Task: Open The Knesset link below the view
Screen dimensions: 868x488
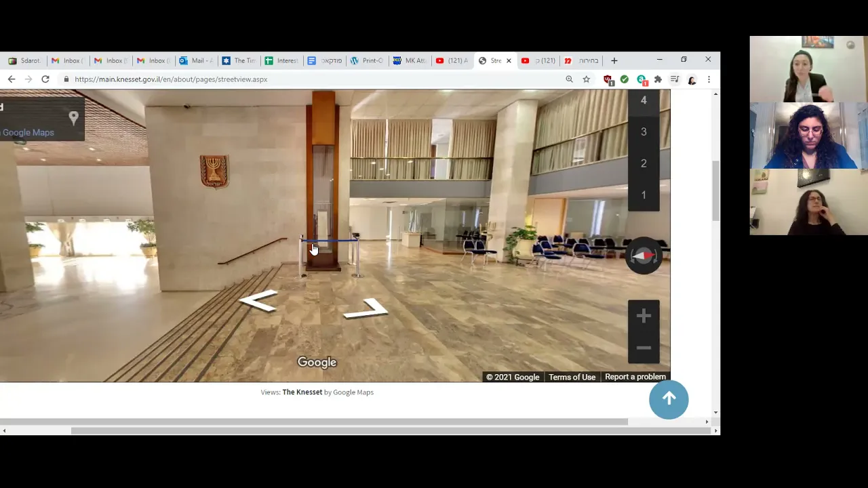Action: (x=302, y=392)
